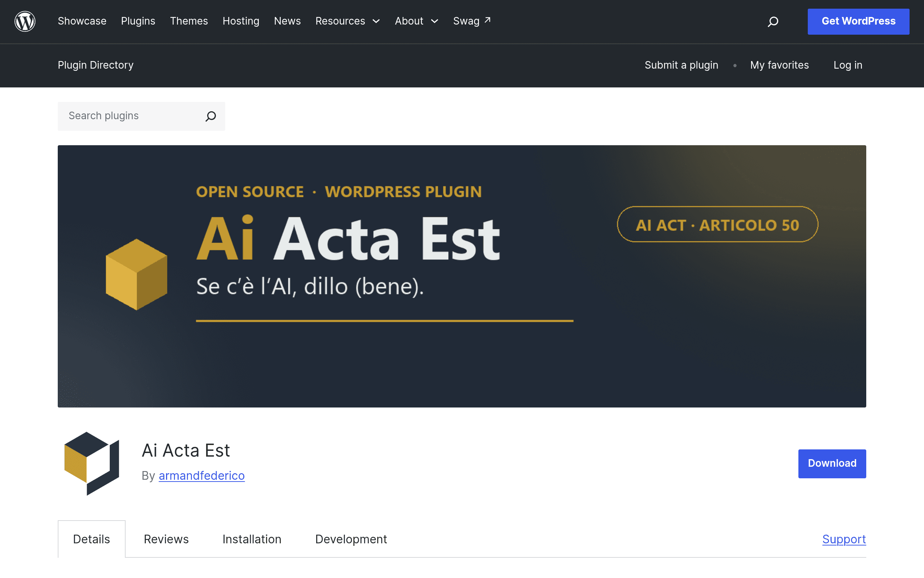Open Hosting in top navigation
The height and width of the screenshot is (578, 924).
click(x=241, y=21)
